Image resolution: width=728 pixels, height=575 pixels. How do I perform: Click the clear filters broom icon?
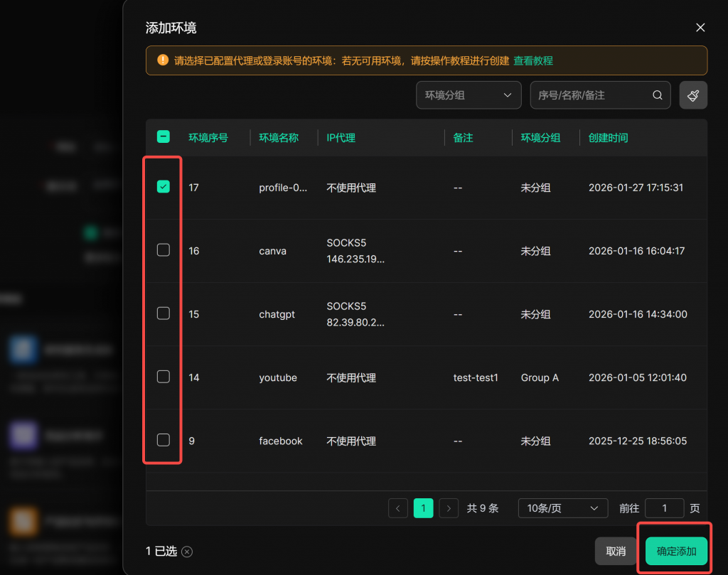pyautogui.click(x=693, y=95)
